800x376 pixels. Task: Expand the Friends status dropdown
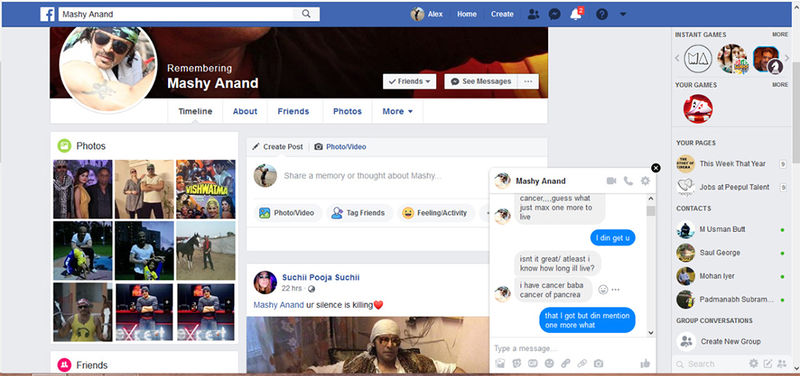(409, 82)
